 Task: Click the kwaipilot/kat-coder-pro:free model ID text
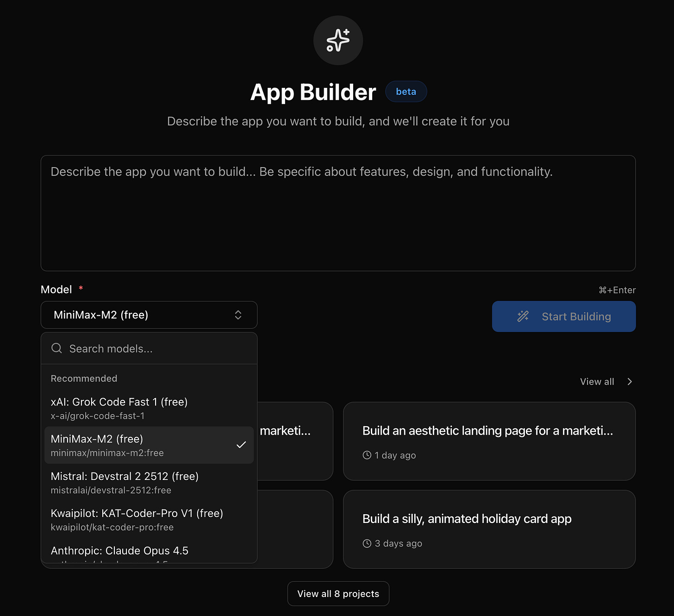coord(112,527)
